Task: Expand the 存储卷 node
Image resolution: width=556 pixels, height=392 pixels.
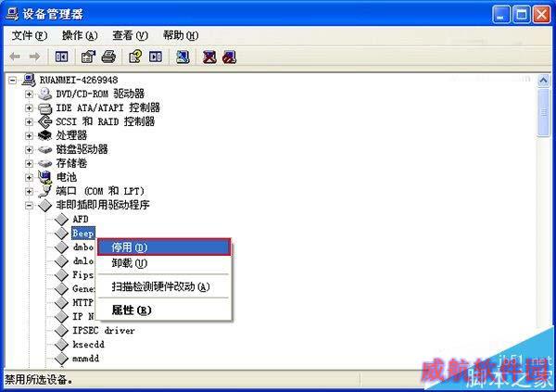Action: coord(29,163)
